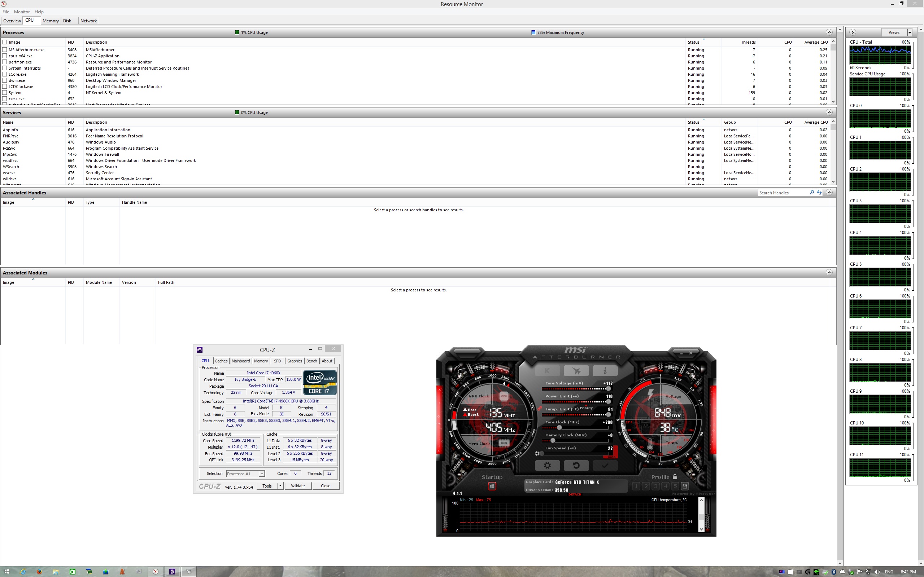
Task: Open the CPU-Z Tools dropdown arrow
Action: tap(280, 486)
